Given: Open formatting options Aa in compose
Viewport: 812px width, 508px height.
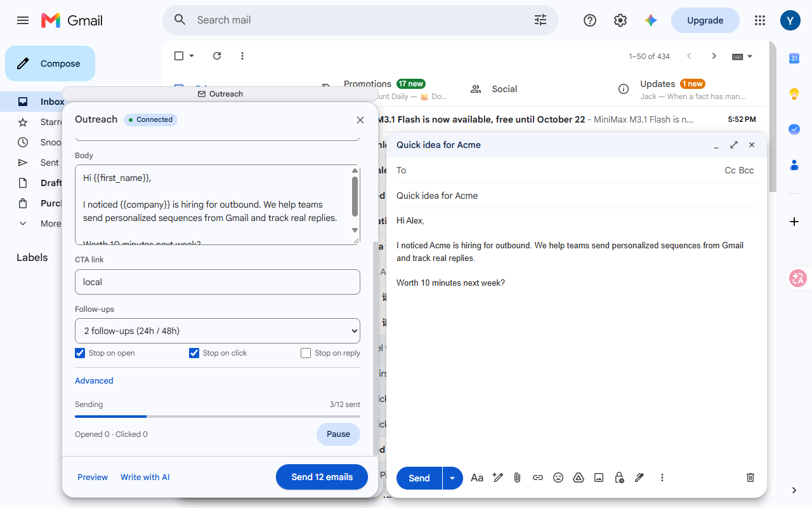Looking at the screenshot, I should point(477,478).
